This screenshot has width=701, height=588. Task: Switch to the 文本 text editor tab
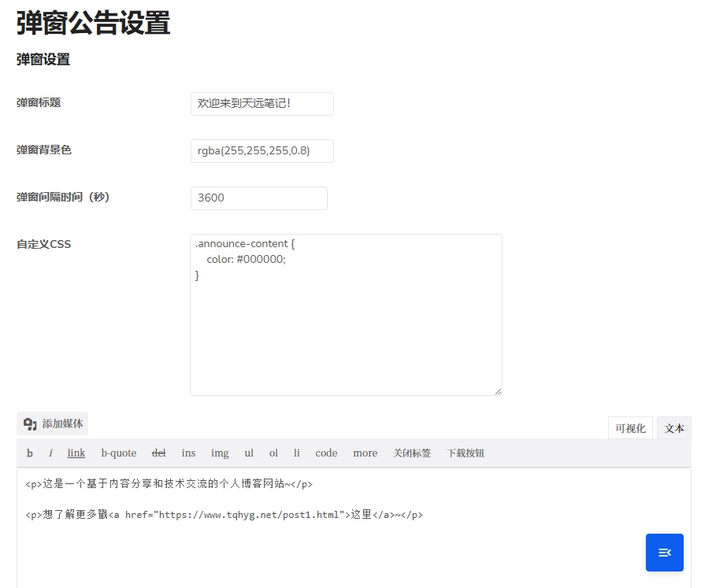(674, 428)
